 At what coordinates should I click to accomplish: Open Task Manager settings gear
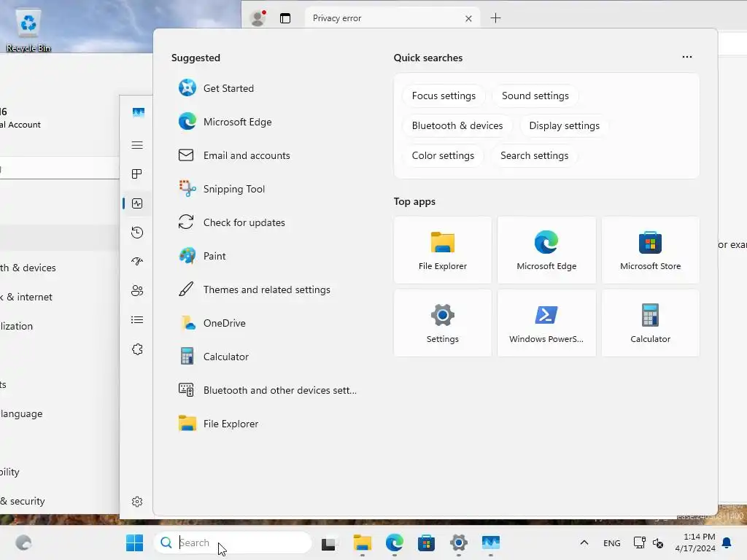click(x=137, y=502)
